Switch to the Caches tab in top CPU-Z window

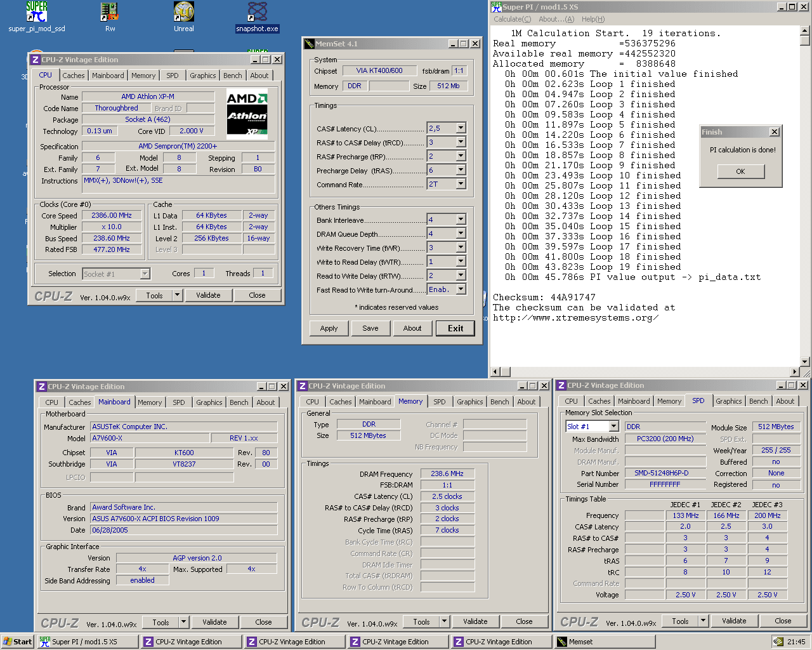[x=74, y=76]
